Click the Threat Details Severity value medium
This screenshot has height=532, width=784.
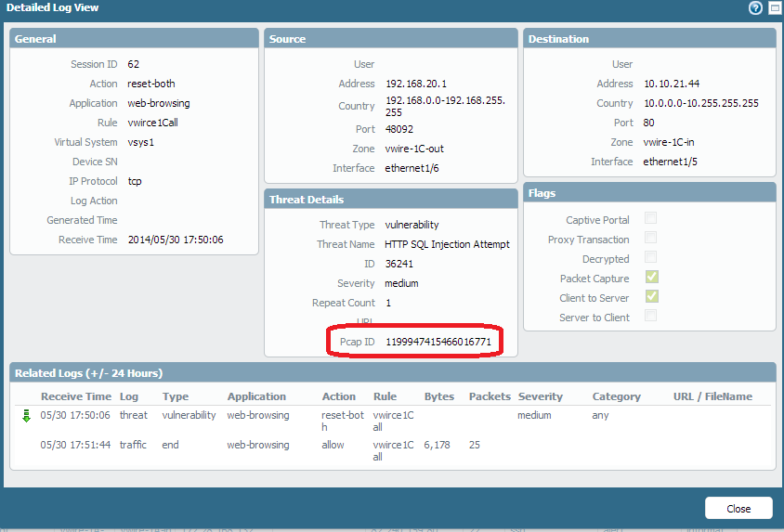[x=401, y=283]
